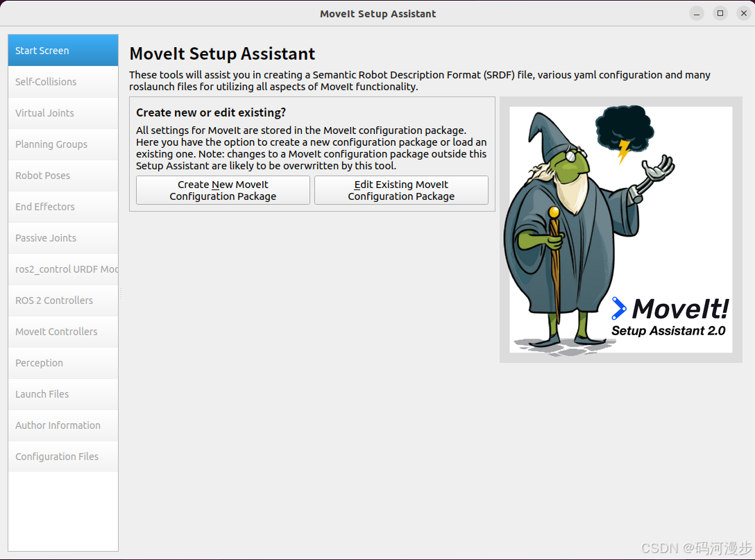Screen dimensions: 755x560
Task: Click Create New MoveIt Configuration Package
Action: click(x=223, y=190)
